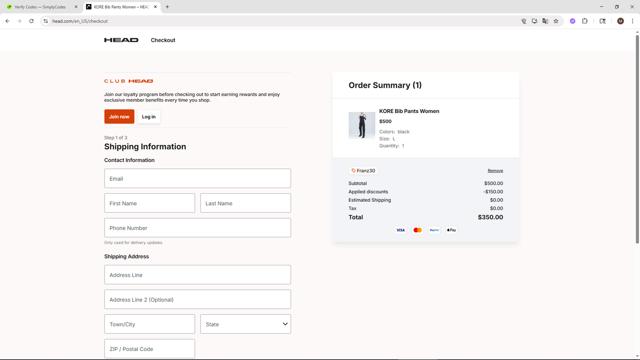The width and height of the screenshot is (640, 360).
Task: Close the KORE Bib Pants Women tab
Action: pos(155,7)
